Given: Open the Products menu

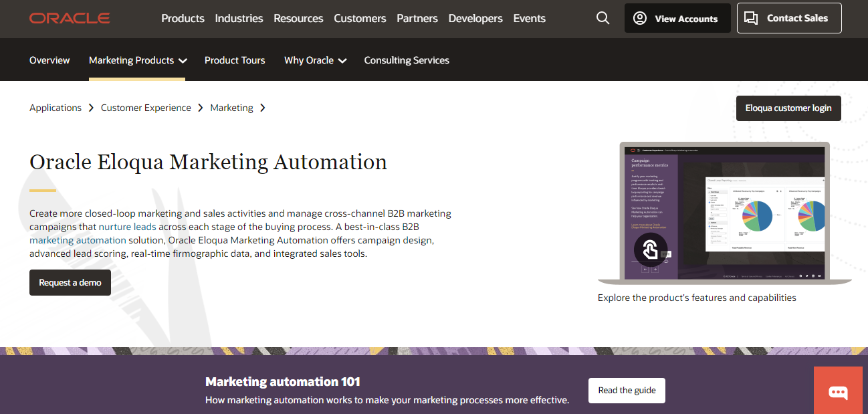Looking at the screenshot, I should (x=183, y=19).
